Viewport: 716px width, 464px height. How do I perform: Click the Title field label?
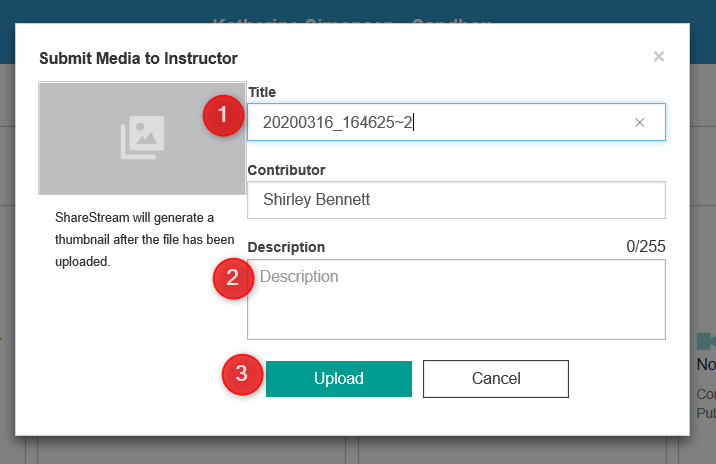(262, 92)
